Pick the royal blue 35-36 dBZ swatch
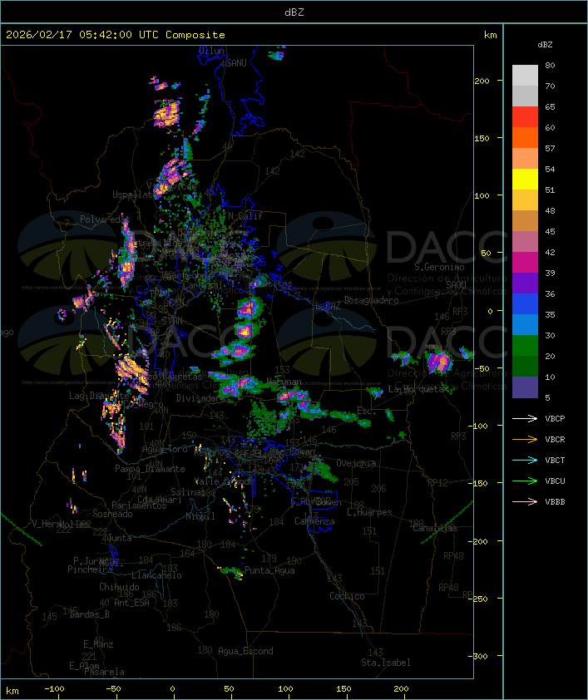This screenshot has width=588, height=700. (x=525, y=303)
